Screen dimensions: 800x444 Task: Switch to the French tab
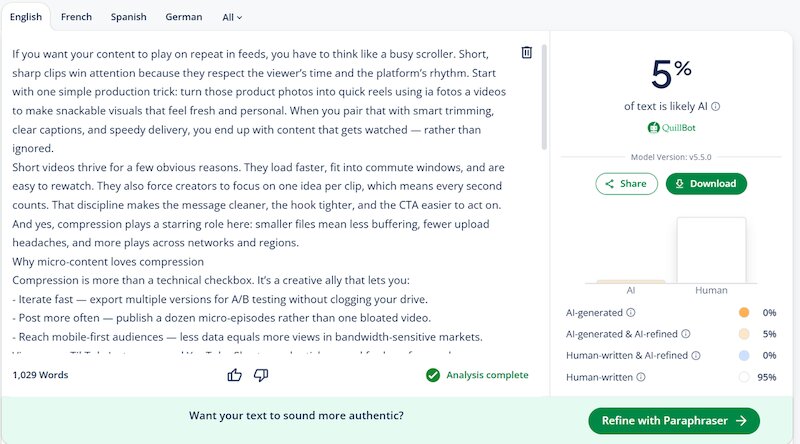tap(76, 17)
